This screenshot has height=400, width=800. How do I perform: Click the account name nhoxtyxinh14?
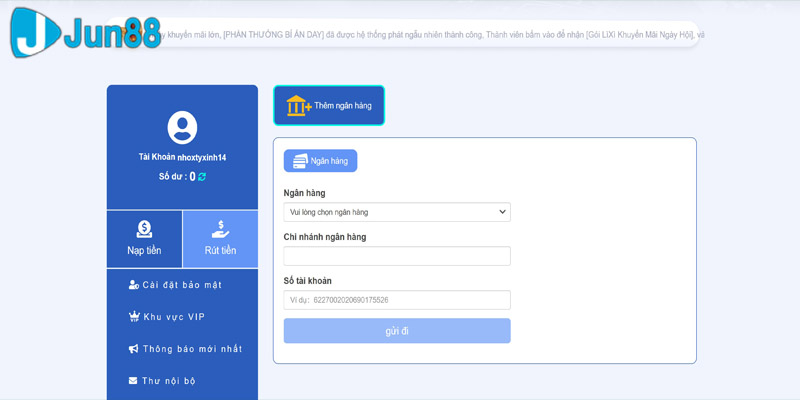click(x=202, y=158)
